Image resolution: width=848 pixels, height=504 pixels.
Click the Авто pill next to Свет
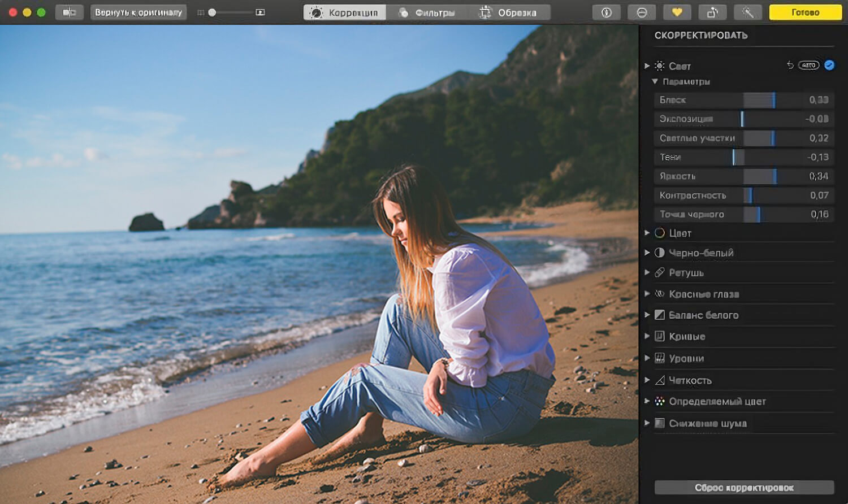809,65
